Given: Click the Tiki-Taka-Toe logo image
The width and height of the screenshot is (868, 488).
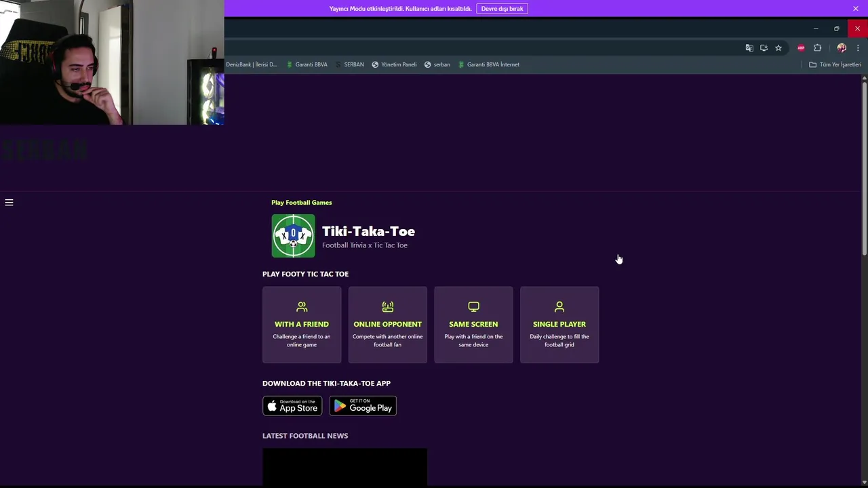Looking at the screenshot, I should coord(293,236).
